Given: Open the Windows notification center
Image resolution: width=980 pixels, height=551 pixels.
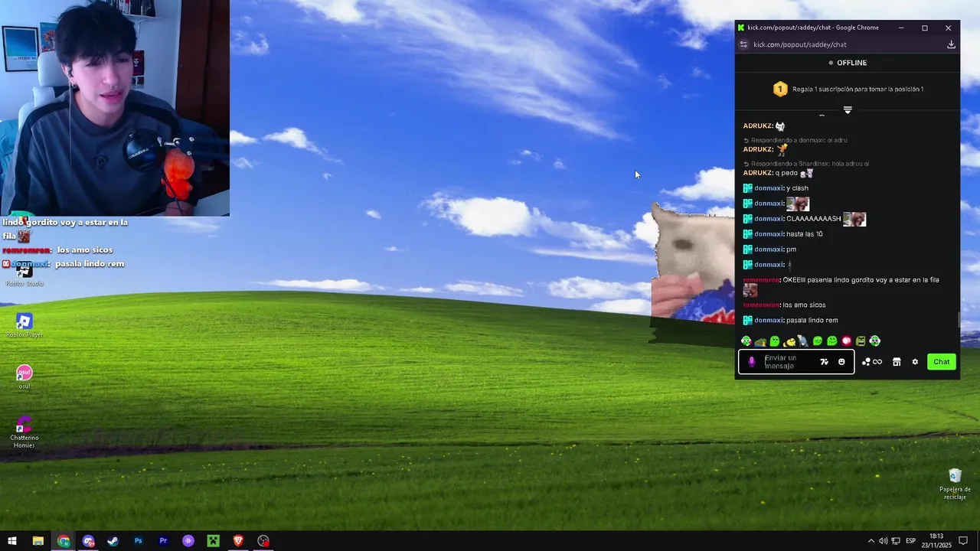Looking at the screenshot, I should click(963, 541).
